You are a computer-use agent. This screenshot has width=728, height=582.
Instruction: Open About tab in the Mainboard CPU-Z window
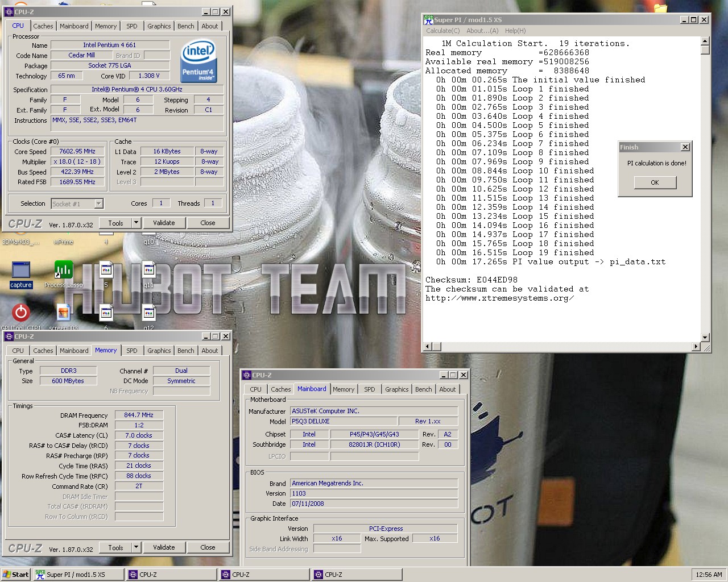coord(448,389)
